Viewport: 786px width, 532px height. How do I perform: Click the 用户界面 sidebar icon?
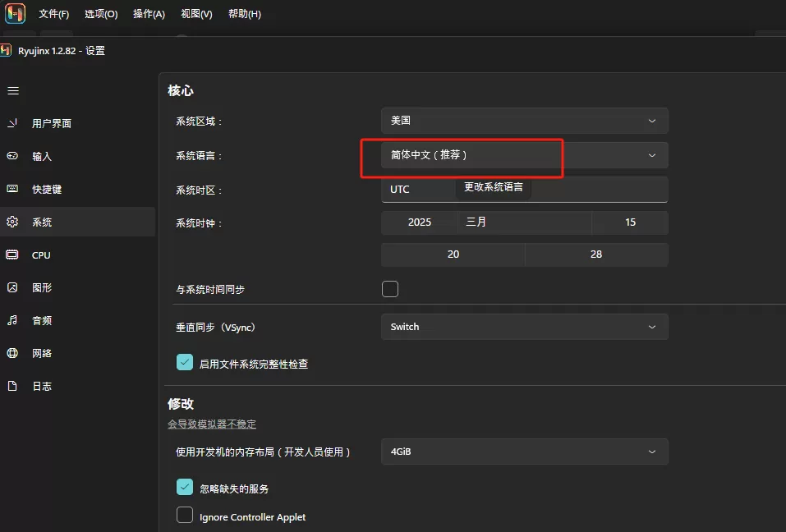(x=12, y=122)
